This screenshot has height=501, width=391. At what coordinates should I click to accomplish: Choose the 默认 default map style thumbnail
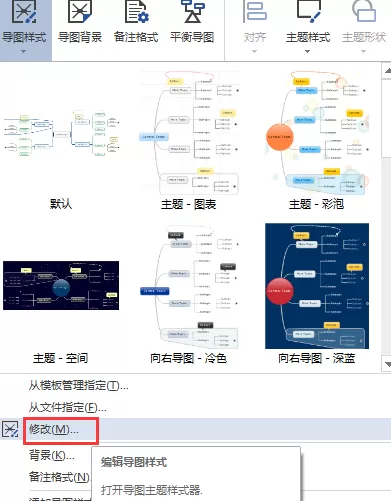(61, 133)
